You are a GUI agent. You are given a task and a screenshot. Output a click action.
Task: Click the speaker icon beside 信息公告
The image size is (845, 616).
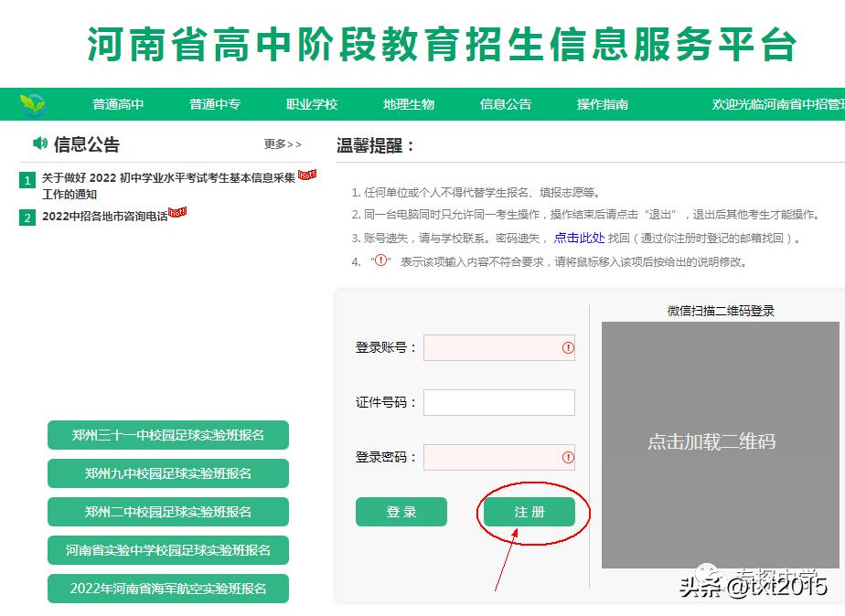tap(40, 144)
